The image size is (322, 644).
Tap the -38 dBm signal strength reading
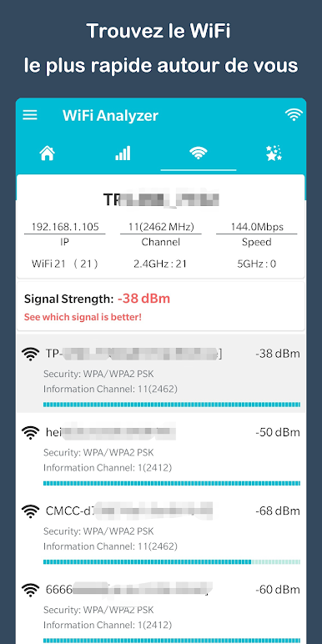143,299
